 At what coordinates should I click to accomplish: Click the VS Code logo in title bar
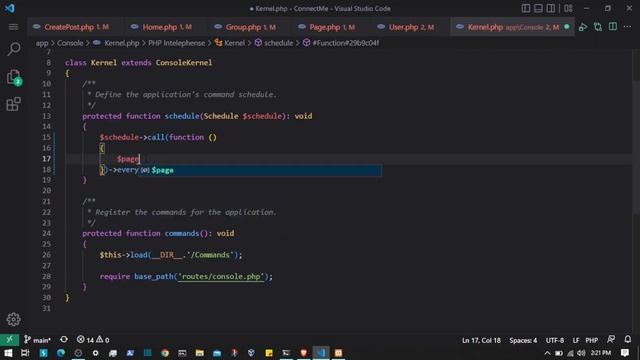(x=9, y=8)
